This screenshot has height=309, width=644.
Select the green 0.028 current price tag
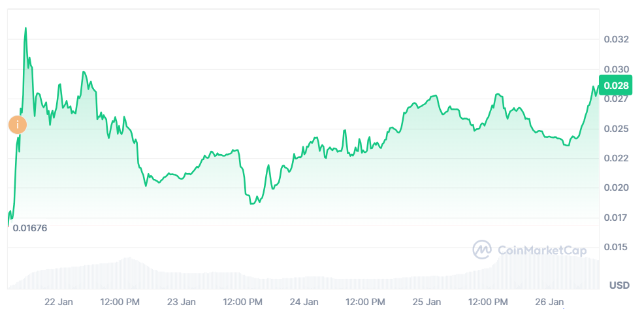(616, 86)
